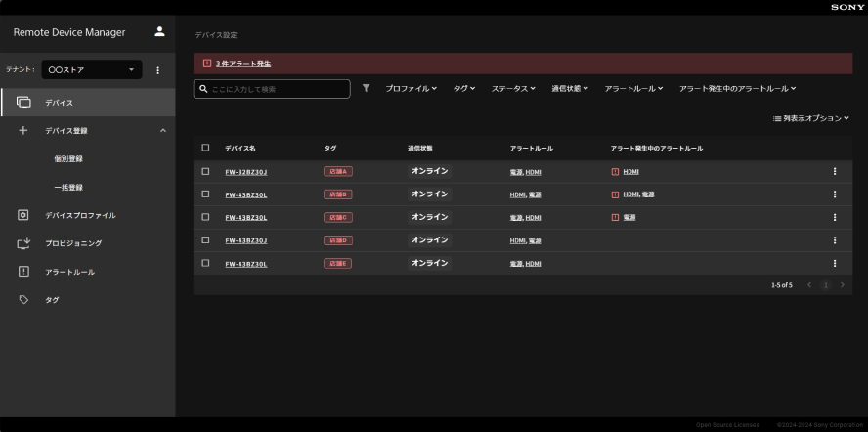Click the alert warning icon in red banner
Image resolution: width=868 pixels, height=432 pixels.
click(x=206, y=64)
